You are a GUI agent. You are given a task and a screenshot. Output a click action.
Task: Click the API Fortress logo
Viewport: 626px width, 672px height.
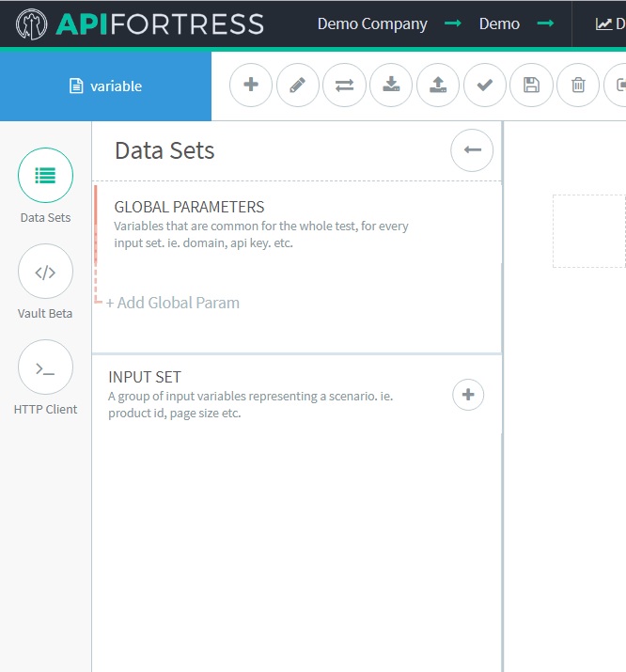pyautogui.click(x=140, y=23)
